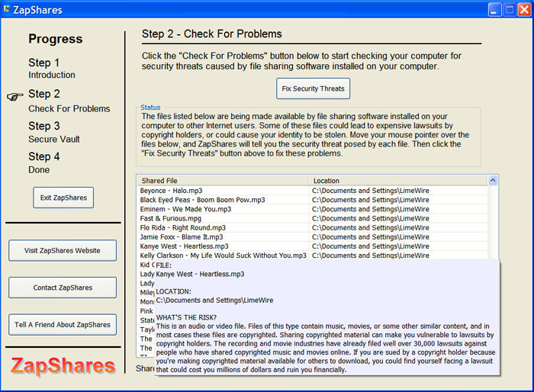The height and width of the screenshot is (392, 534).
Task: Click the pointing hand icon beside Step 2
Action: pyautogui.click(x=15, y=97)
